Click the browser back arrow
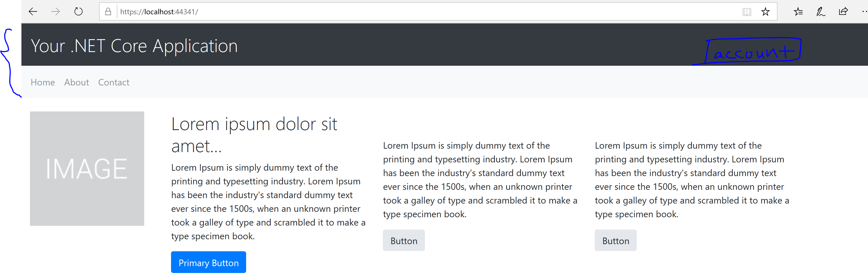Viewport: 868px width, 279px height. click(33, 12)
